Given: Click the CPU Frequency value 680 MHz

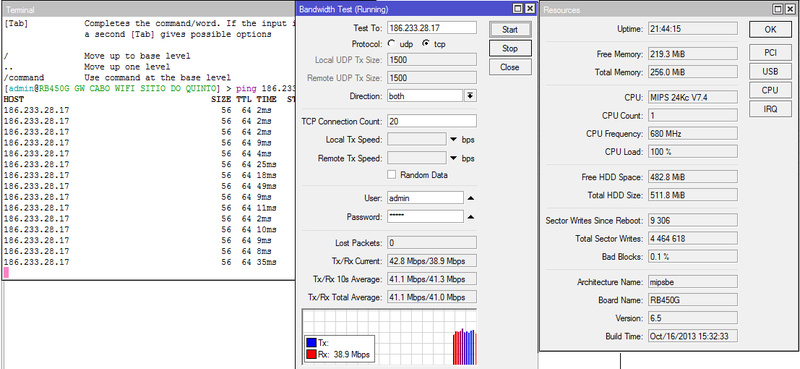Looking at the screenshot, I should (x=692, y=134).
